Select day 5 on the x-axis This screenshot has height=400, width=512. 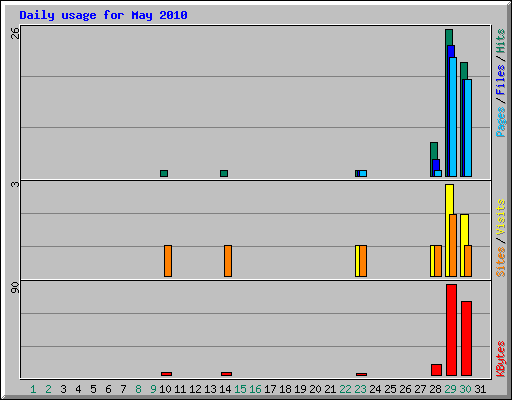click(x=93, y=389)
